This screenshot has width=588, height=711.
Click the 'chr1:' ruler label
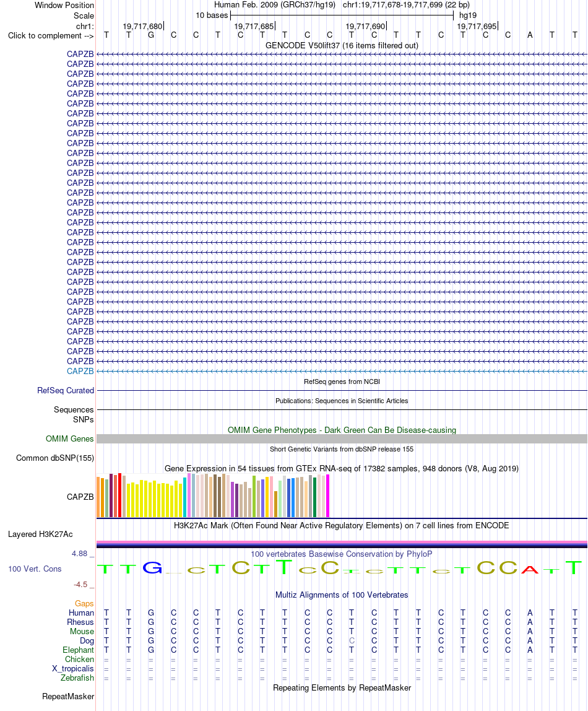85,26
